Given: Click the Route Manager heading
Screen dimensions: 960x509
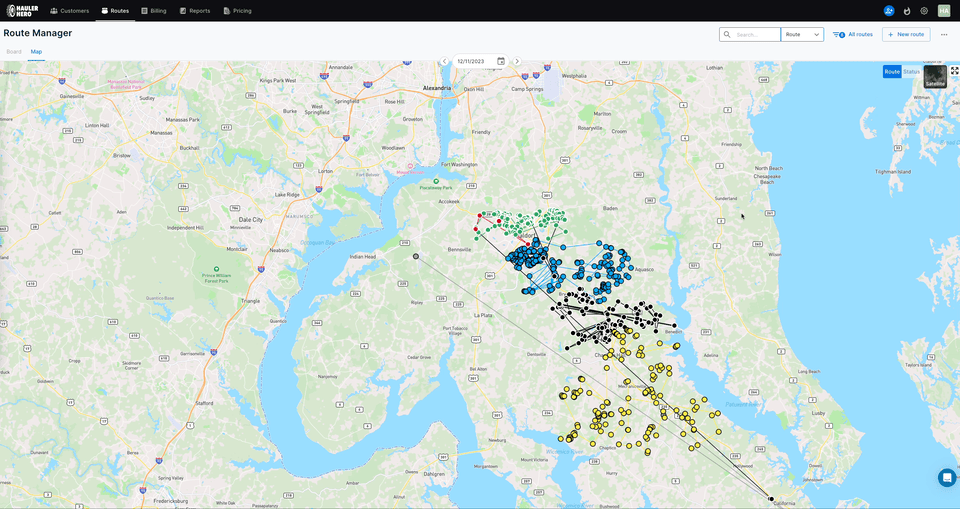Looking at the screenshot, I should click(38, 33).
